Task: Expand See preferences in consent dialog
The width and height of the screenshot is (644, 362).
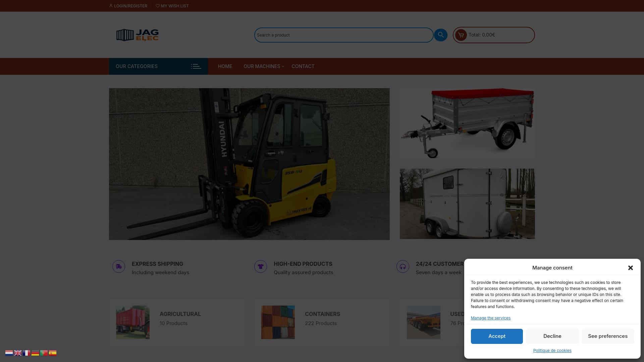Action: tap(607, 336)
